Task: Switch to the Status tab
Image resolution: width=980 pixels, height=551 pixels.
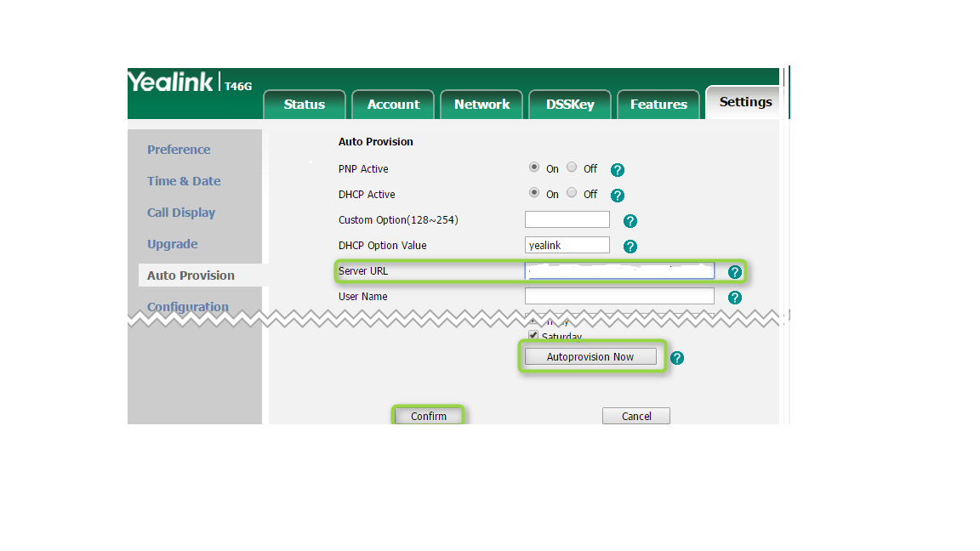Action: [x=305, y=105]
